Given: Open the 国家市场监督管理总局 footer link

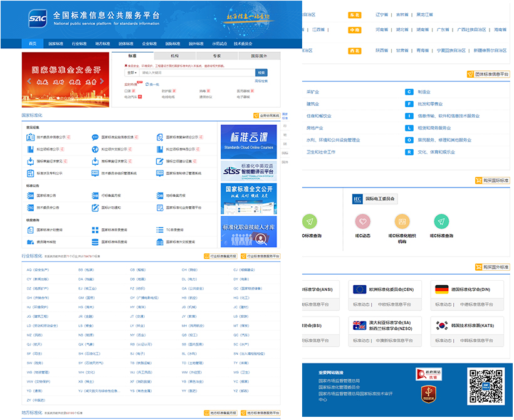Looking at the screenshot, I should (339, 381).
